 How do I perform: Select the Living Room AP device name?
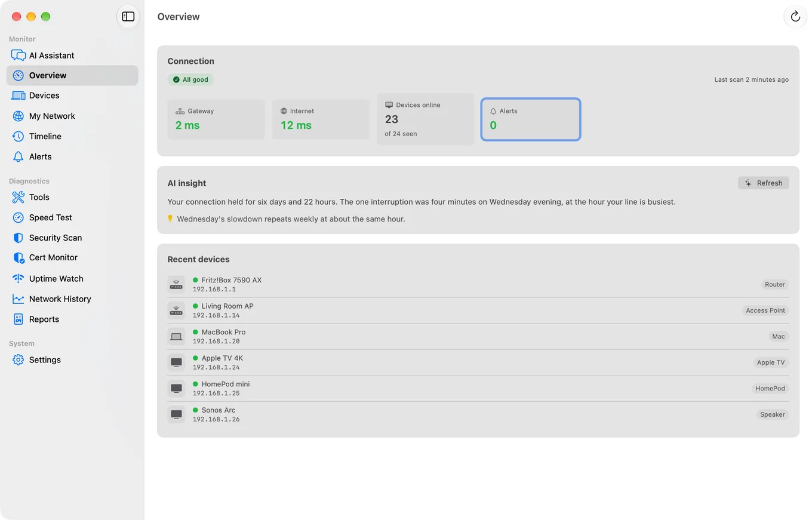coord(227,306)
